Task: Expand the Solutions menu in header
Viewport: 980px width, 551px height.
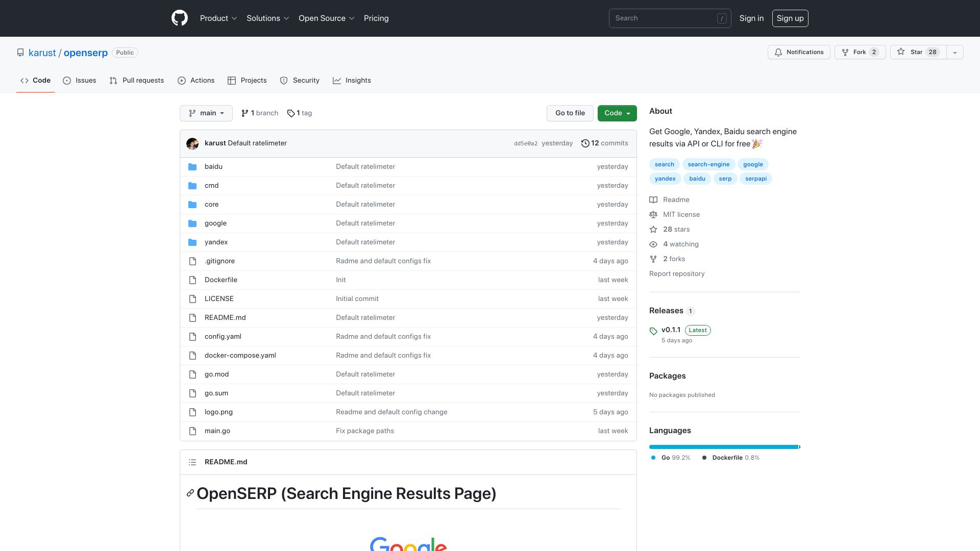Action: coord(268,18)
